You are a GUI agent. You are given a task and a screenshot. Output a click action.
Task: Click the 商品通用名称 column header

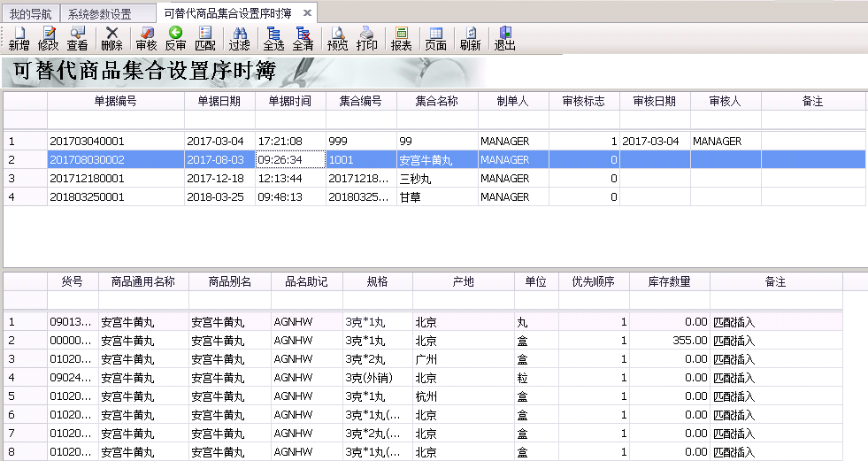click(143, 281)
